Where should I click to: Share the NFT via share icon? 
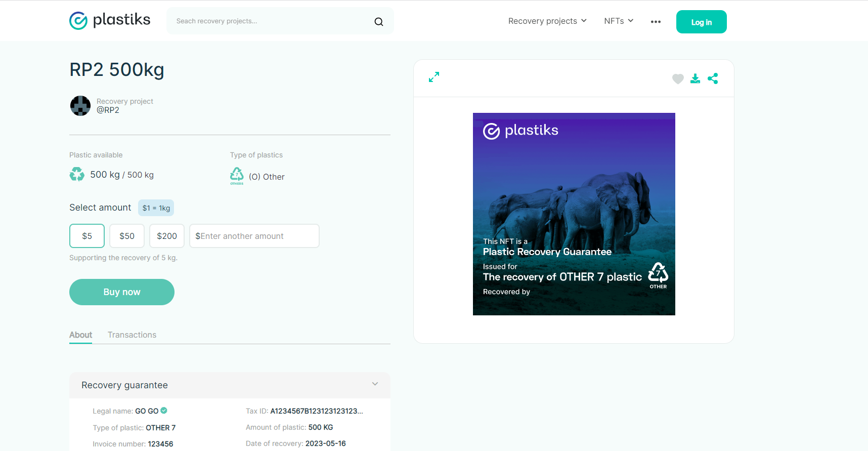pos(713,78)
